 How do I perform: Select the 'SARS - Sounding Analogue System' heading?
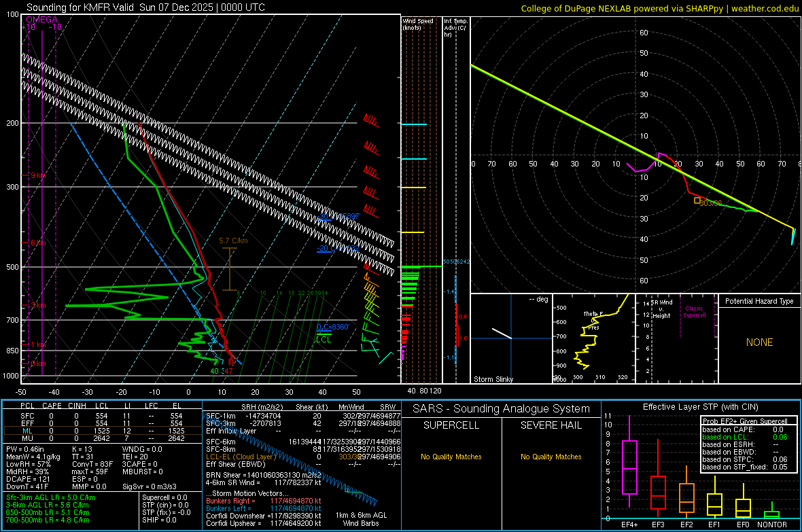pyautogui.click(x=502, y=409)
